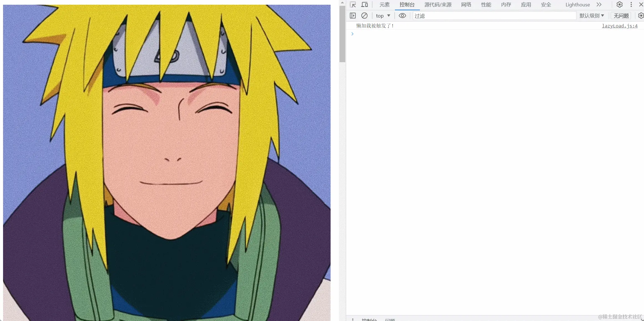Screen dimensions: 644x321
Task: Open the top context dropdown
Action: click(383, 16)
